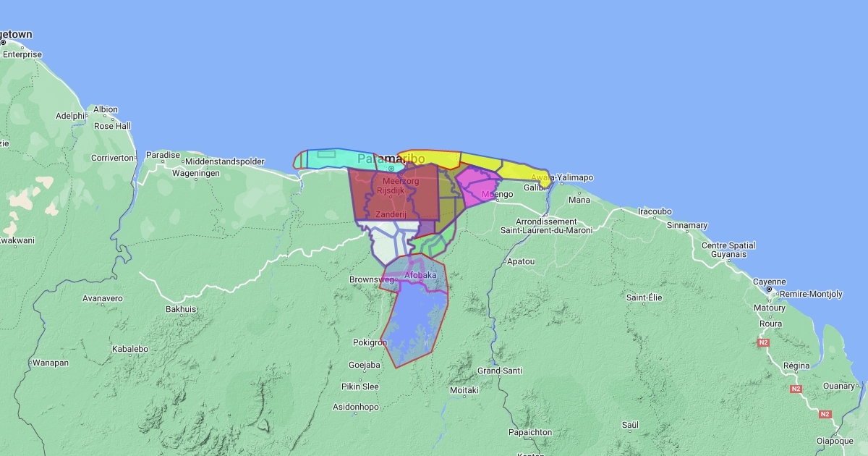Click the N2 road shield near Régina
Image resolution: width=868 pixels, height=456 pixels.
coord(796,389)
